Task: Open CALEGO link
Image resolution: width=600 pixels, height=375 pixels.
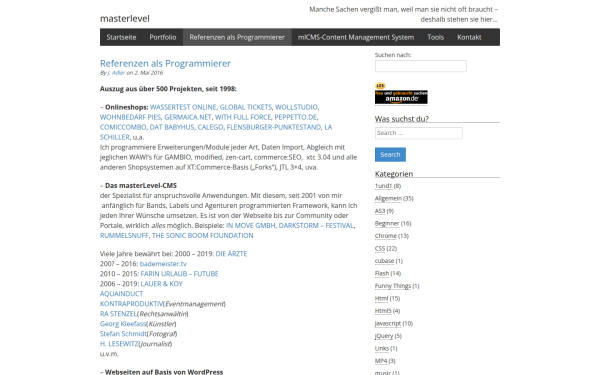Action: (x=210, y=127)
